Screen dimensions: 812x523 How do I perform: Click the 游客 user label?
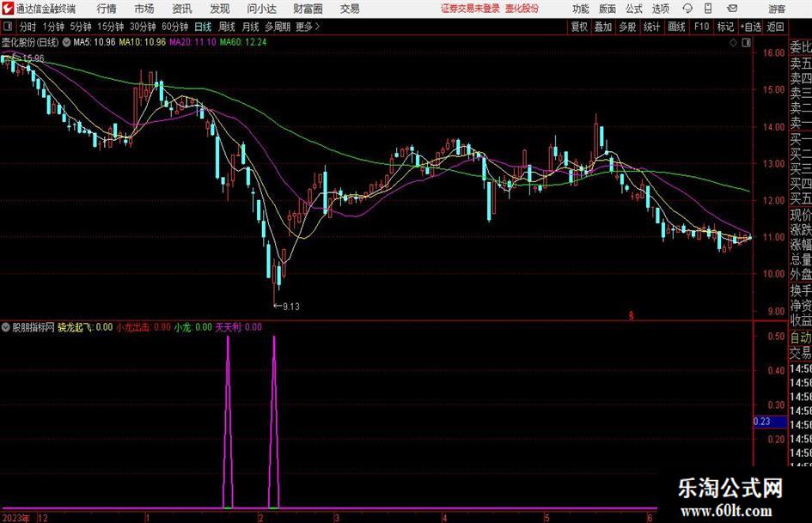tap(777, 9)
